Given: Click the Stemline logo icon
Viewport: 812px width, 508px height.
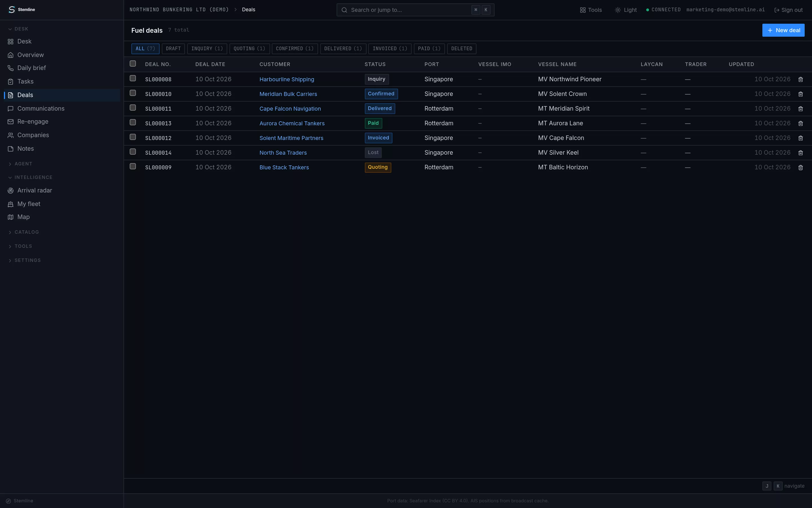Looking at the screenshot, I should (12, 9).
